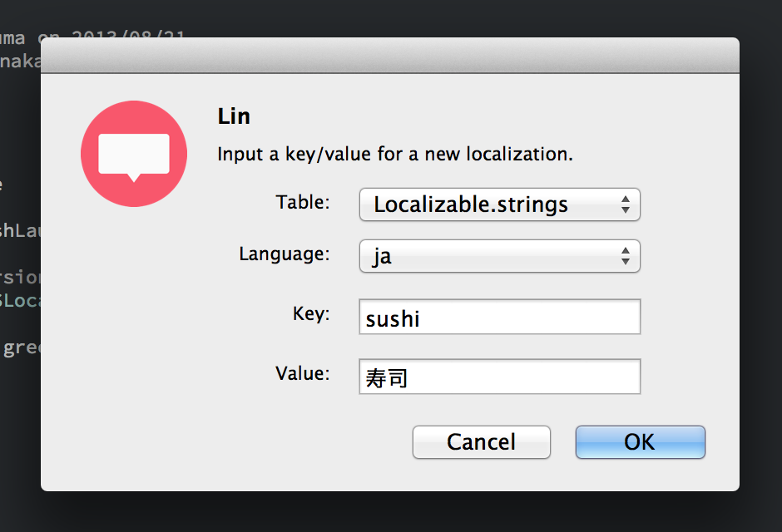Focus the Key input field
This screenshot has height=532, width=782.
click(x=499, y=317)
